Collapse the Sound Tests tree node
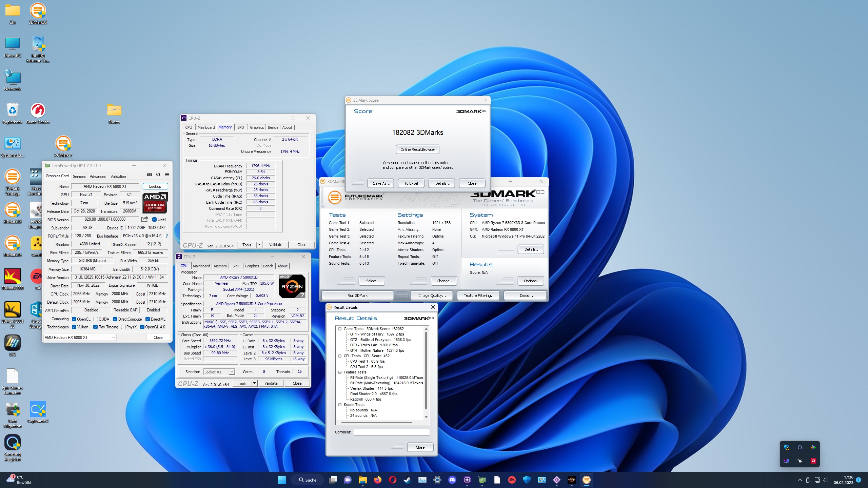 [x=340, y=405]
